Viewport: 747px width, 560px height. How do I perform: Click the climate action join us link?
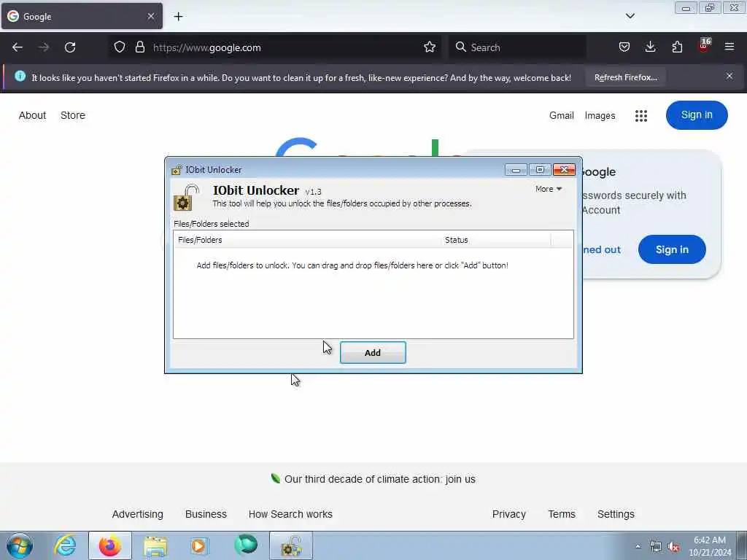click(379, 479)
